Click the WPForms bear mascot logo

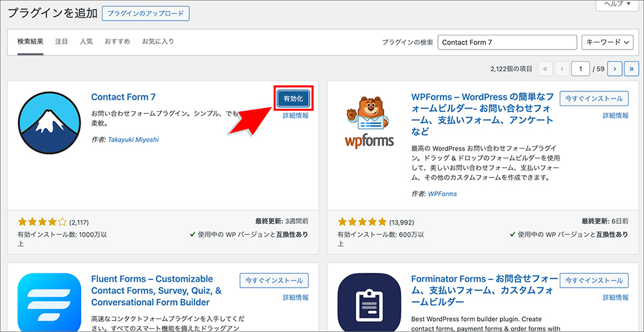coord(369,122)
